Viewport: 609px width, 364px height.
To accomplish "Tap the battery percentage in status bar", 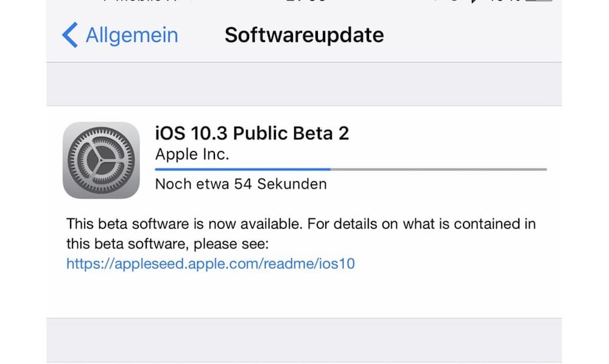I will pyautogui.click(x=505, y=1).
